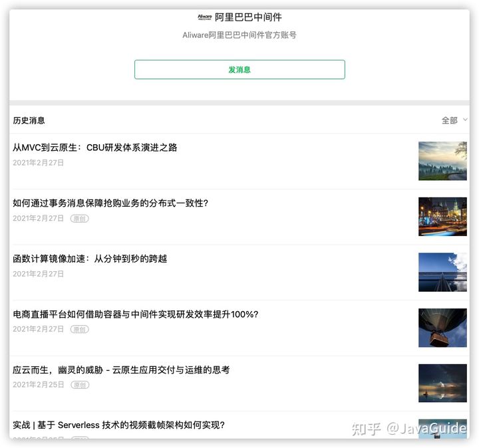Viewport: 479px width, 448px height.
Task: Click the 阿里巴巴中间件 account name
Action: coord(248,17)
